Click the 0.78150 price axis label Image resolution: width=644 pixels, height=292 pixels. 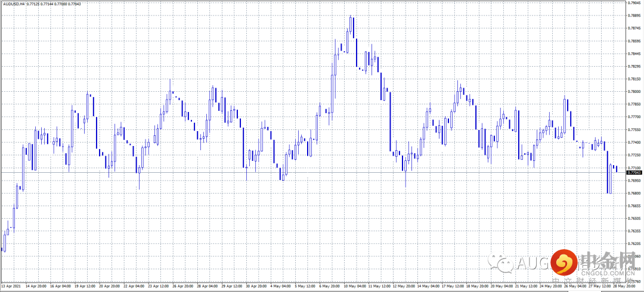point(635,79)
